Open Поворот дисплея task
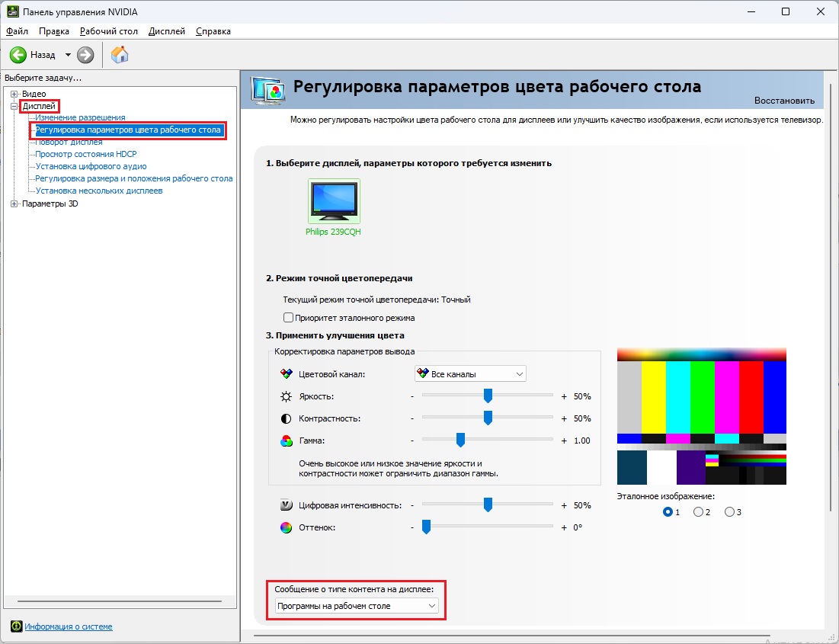Image resolution: width=839 pixels, height=644 pixels. [69, 142]
